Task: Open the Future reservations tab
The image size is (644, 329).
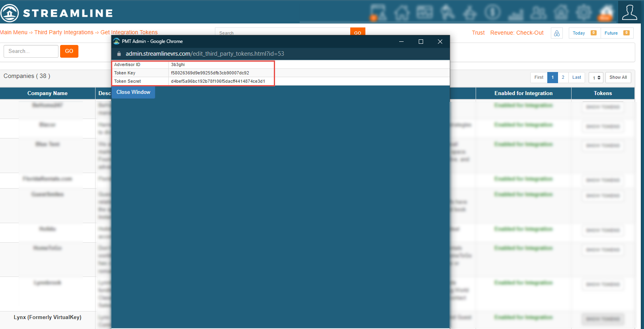Action: click(617, 33)
